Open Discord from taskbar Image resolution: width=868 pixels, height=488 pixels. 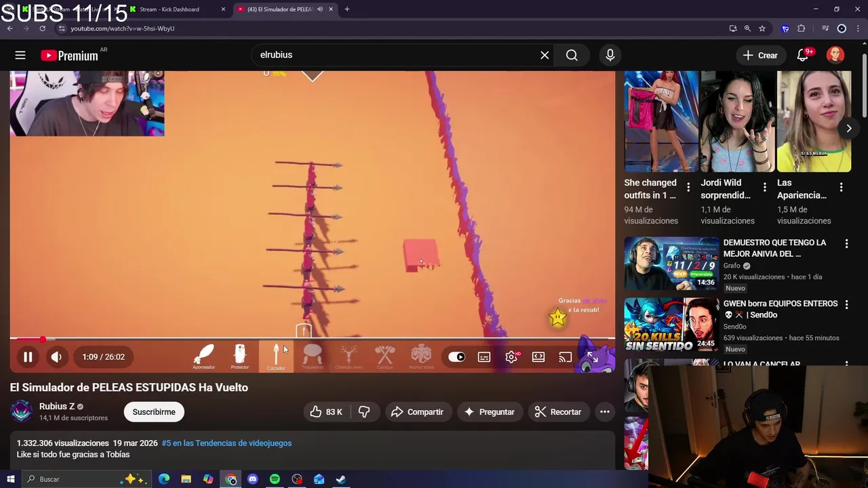tap(253, 479)
